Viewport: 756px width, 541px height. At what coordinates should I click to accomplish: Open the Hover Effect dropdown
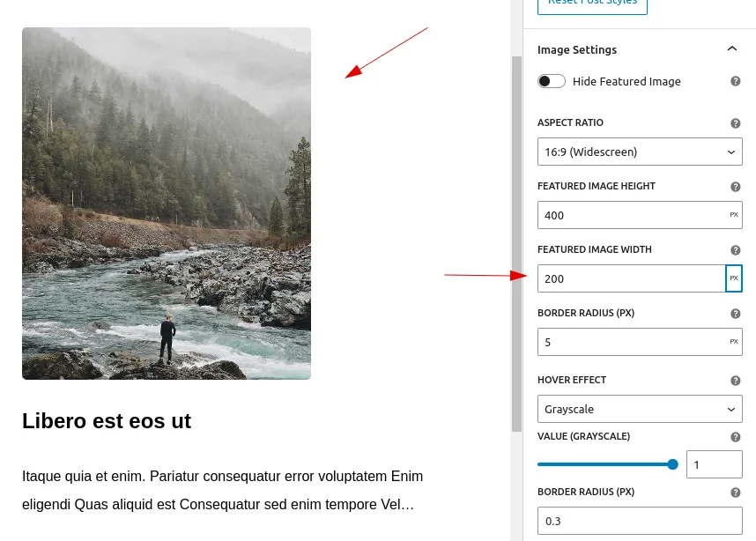click(x=640, y=409)
